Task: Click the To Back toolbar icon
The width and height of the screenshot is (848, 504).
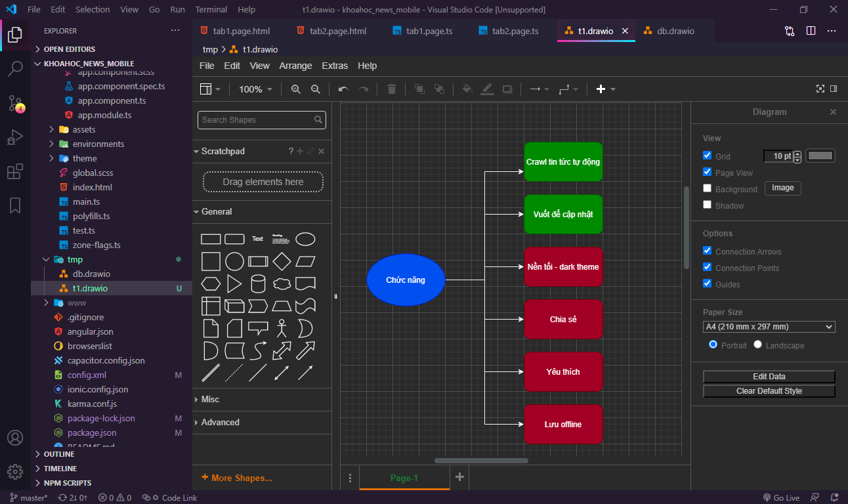Action: (439, 89)
